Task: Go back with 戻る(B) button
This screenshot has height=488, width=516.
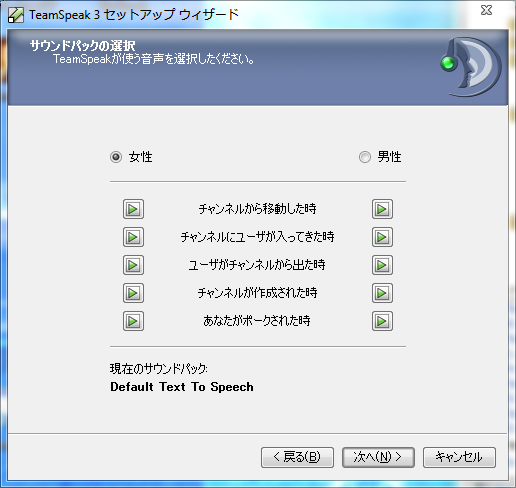Action: (x=297, y=457)
